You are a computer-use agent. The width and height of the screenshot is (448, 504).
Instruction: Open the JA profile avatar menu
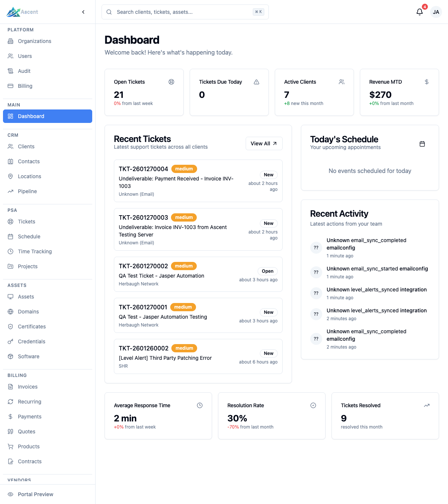tap(436, 12)
